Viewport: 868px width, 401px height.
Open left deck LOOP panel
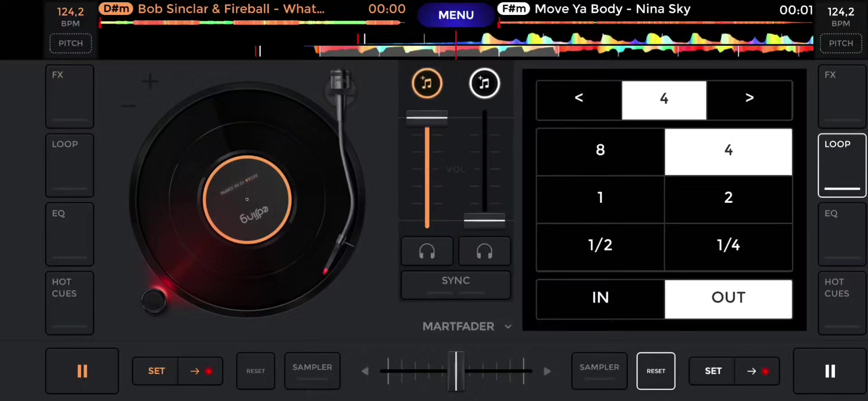click(x=70, y=165)
